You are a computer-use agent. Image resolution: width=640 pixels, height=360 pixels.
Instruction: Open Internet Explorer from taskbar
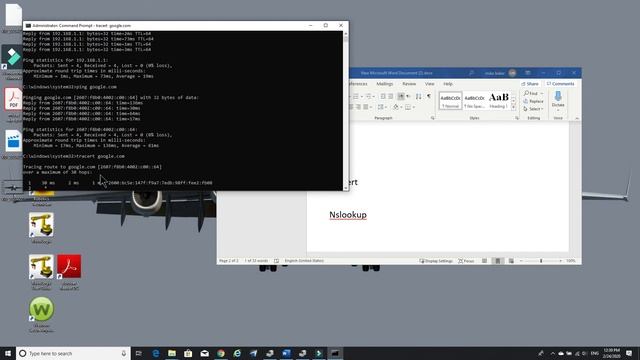tap(237, 353)
